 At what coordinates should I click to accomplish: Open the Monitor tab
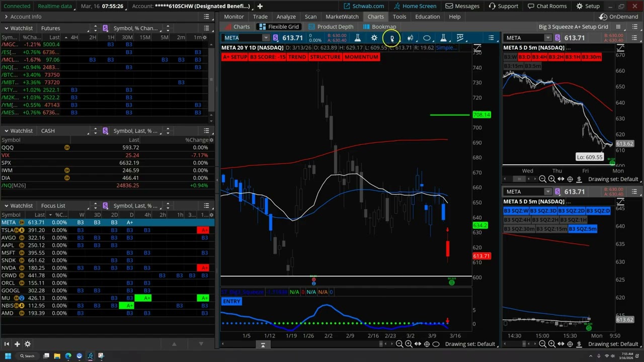click(x=234, y=17)
